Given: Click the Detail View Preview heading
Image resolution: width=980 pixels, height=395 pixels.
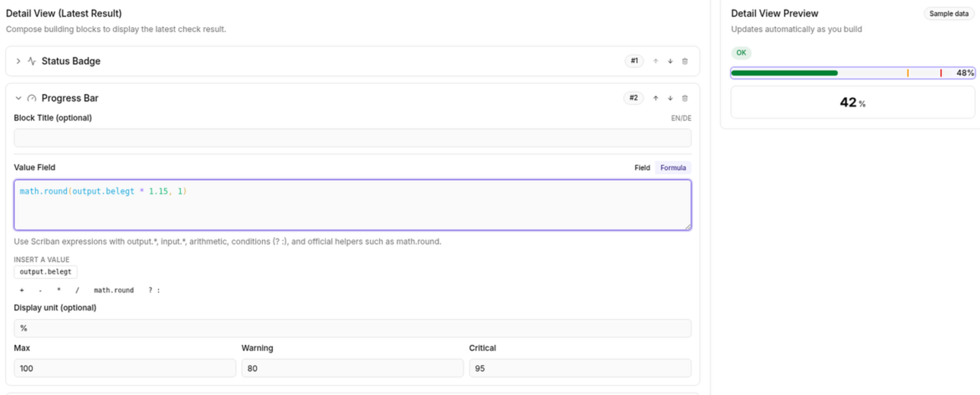Looking at the screenshot, I should pos(774,14).
